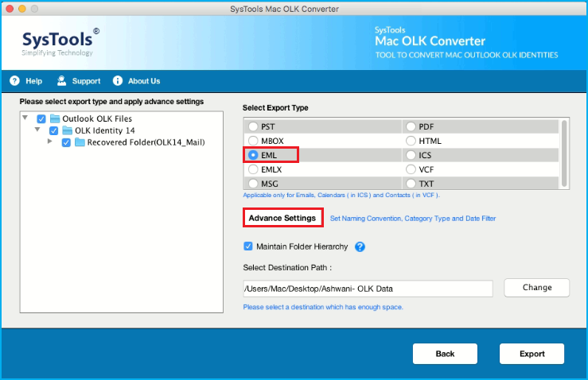
Task: Click the Outlook OLK Files folder icon
Action: tap(55, 118)
